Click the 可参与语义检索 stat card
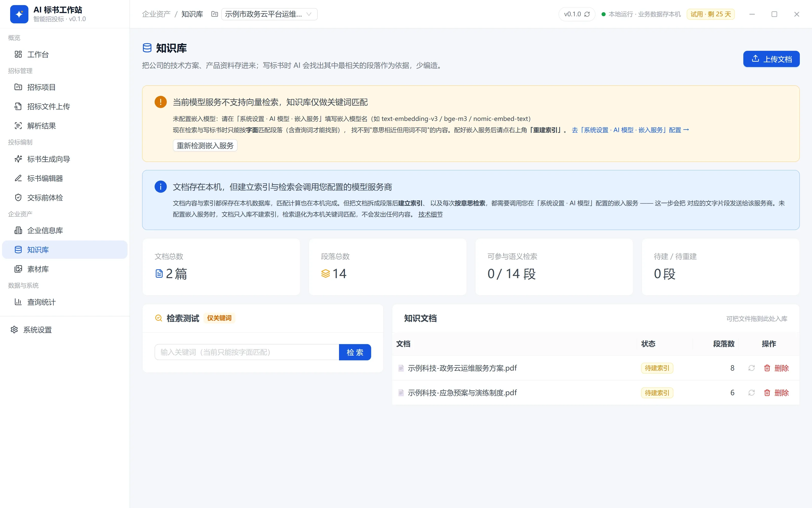812x508 pixels. (554, 267)
